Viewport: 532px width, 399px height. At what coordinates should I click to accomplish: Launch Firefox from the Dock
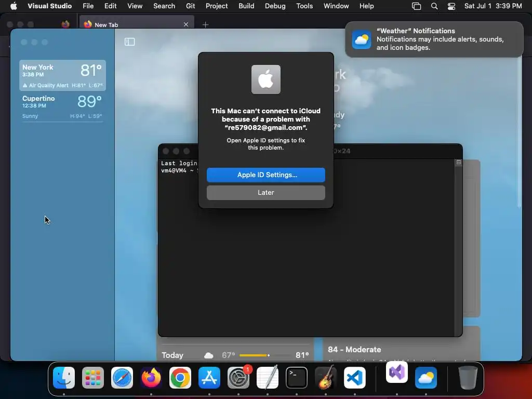pos(151,378)
